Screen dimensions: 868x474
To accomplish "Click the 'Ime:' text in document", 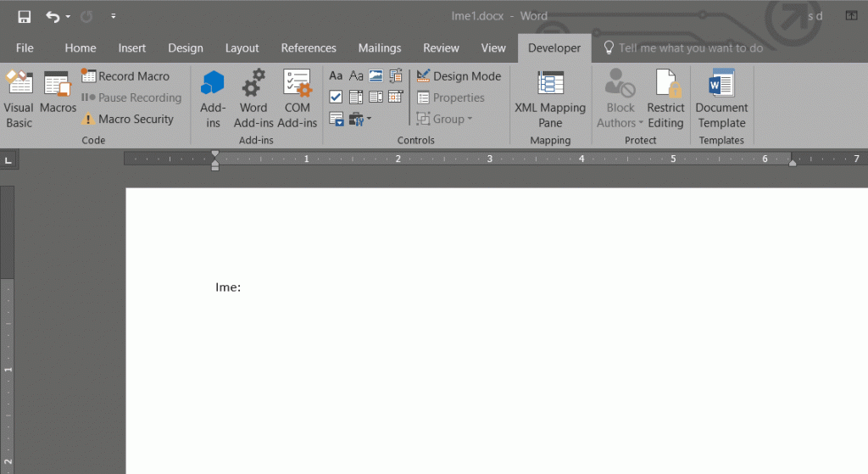I will click(228, 287).
